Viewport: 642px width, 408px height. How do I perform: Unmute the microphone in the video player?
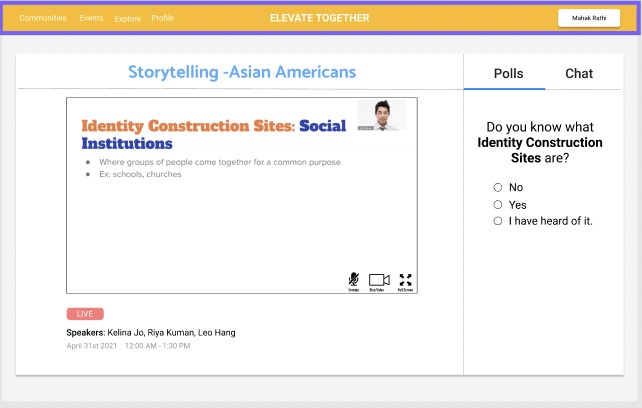click(x=353, y=282)
